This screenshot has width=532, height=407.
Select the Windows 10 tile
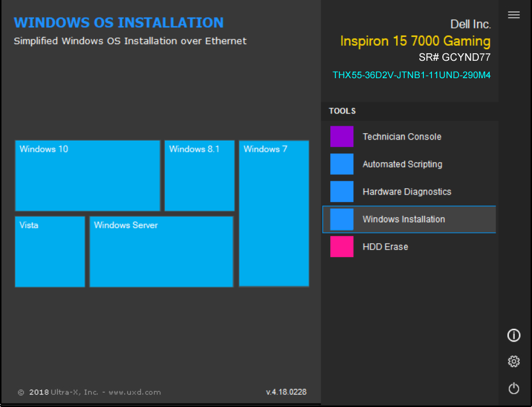click(x=87, y=175)
